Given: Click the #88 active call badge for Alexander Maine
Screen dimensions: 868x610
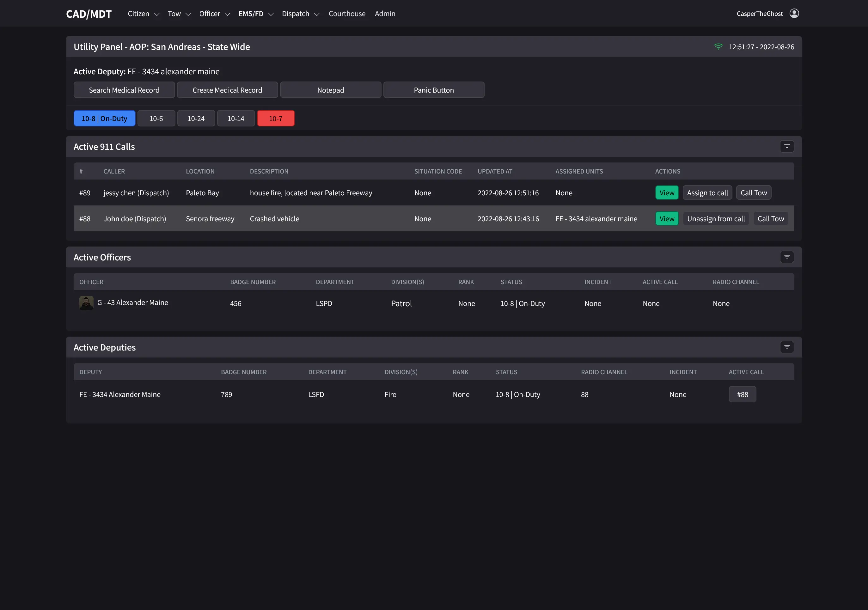Looking at the screenshot, I should pyautogui.click(x=743, y=394).
